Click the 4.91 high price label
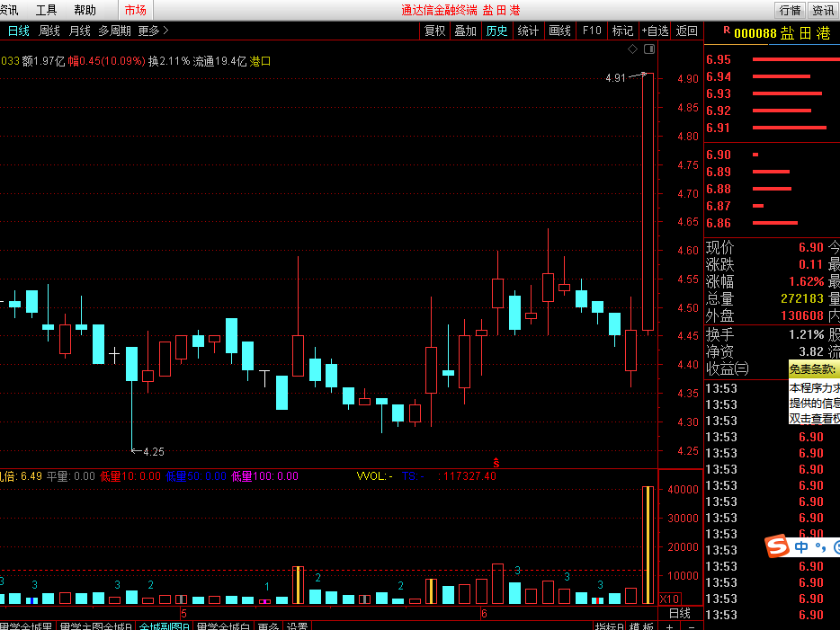 615,78
